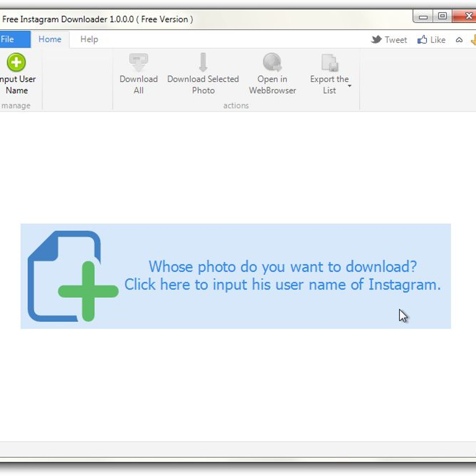Switch to the Home tab

50,39
